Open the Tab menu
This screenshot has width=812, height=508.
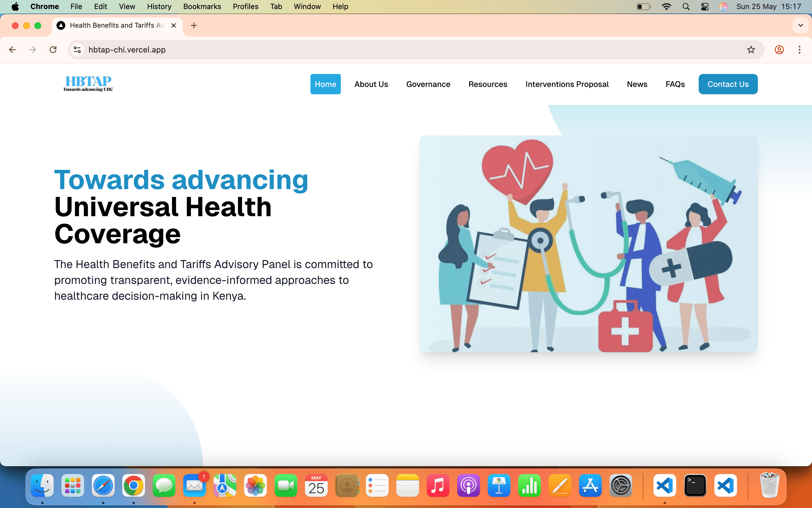tap(276, 6)
